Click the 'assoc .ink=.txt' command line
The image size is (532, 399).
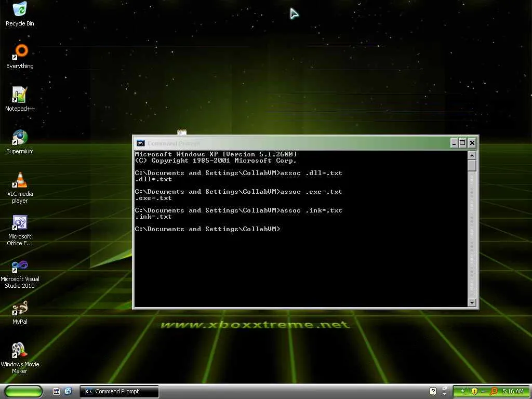[238, 210]
